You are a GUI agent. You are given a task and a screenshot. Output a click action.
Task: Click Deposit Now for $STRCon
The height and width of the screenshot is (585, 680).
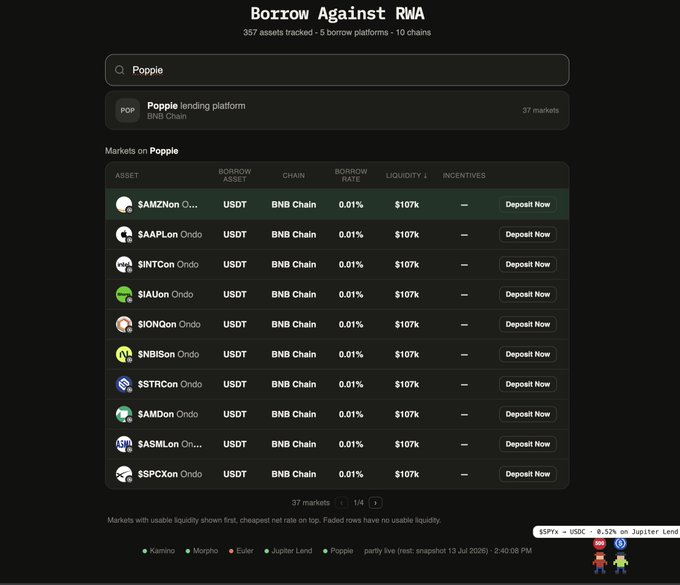(528, 384)
